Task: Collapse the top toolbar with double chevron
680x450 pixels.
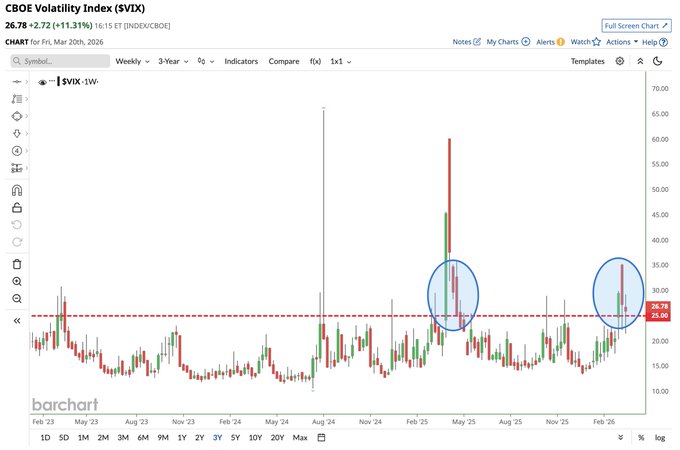Action: click(640, 61)
